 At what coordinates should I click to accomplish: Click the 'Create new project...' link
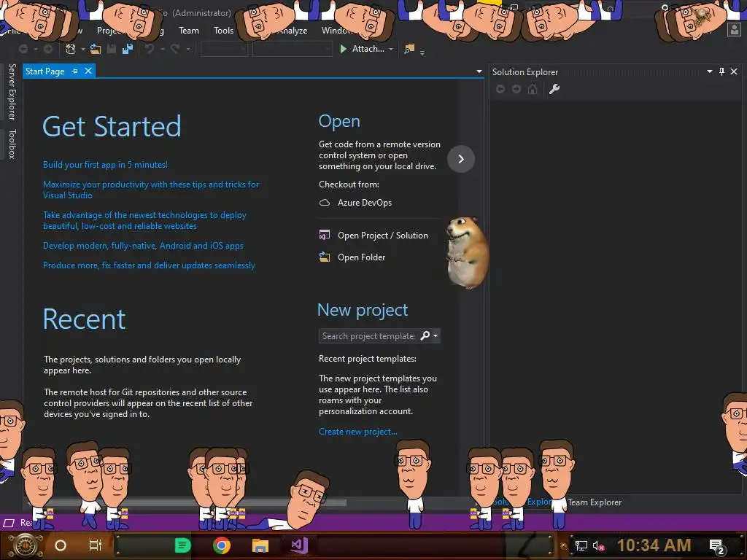pos(357,432)
